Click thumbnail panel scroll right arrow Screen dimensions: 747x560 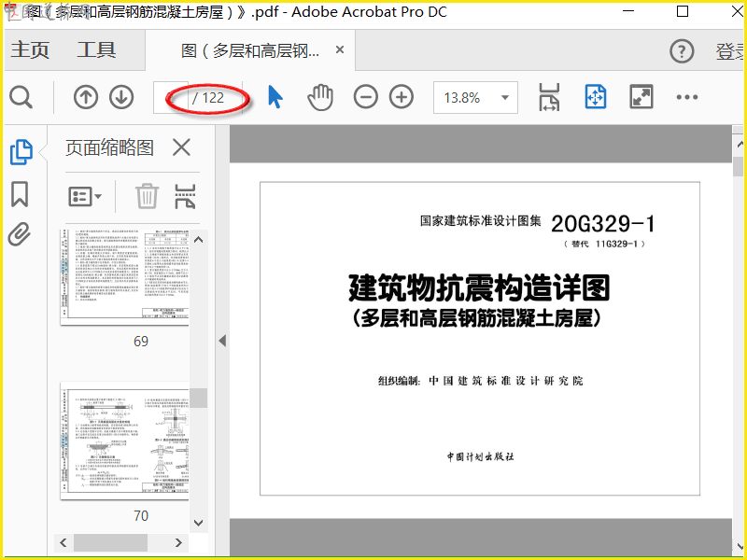178,542
